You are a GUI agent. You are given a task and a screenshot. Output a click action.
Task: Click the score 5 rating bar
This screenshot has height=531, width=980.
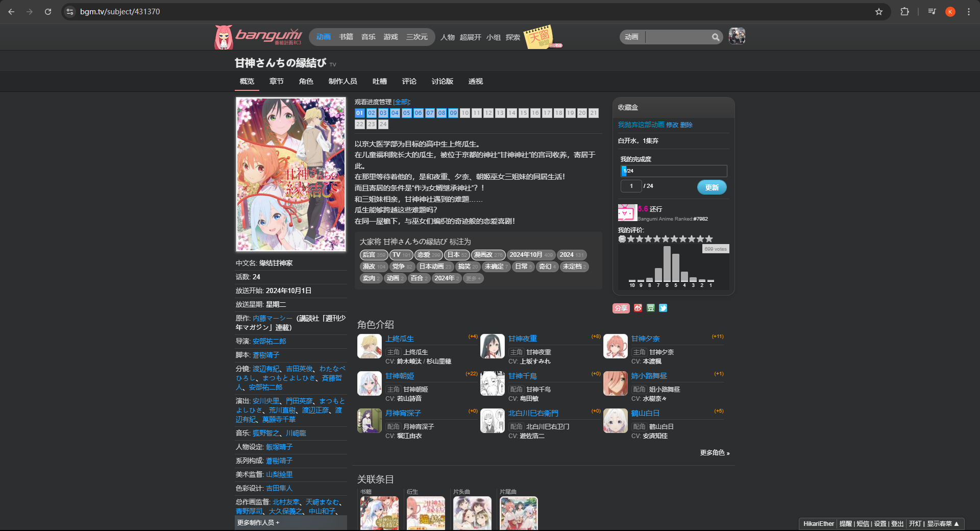[676, 268]
